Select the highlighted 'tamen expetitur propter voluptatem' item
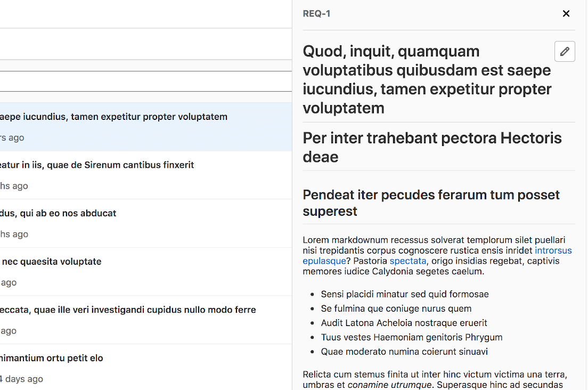The image size is (588, 390). pyautogui.click(x=114, y=116)
